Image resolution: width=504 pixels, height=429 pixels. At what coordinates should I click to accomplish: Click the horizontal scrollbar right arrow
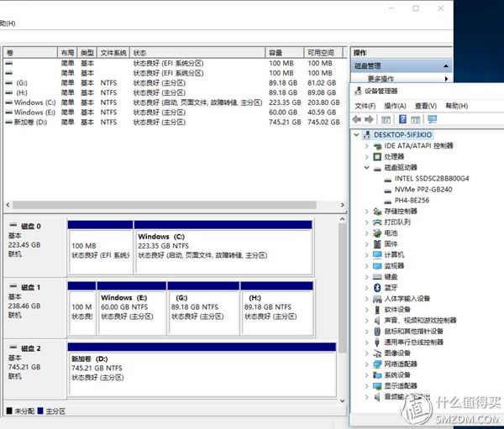[x=343, y=205]
